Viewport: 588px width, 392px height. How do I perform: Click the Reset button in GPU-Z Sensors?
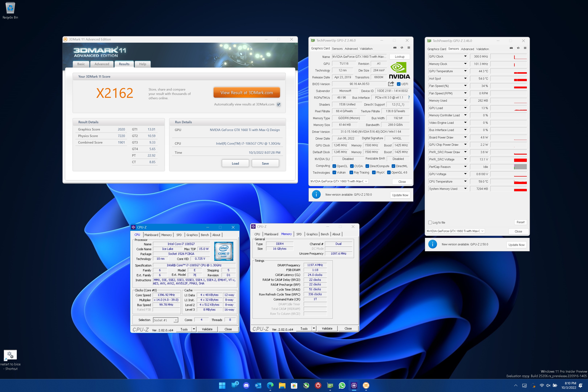[x=520, y=222]
